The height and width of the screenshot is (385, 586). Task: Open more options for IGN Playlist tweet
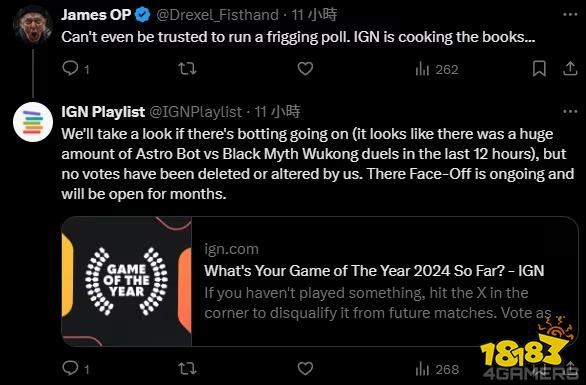[570, 111]
